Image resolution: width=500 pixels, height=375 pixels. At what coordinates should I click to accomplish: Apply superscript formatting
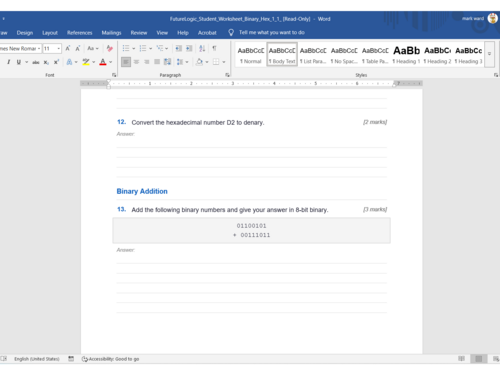(56, 62)
